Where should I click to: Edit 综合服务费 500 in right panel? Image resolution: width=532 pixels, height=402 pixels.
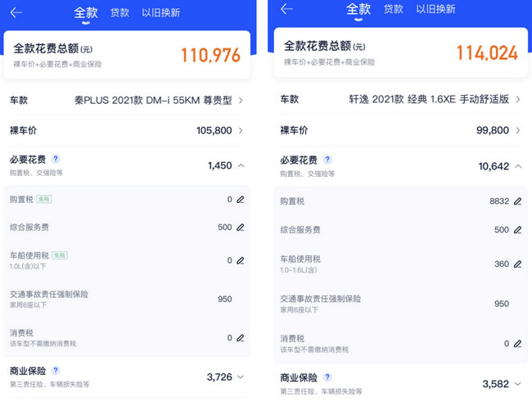tap(517, 230)
